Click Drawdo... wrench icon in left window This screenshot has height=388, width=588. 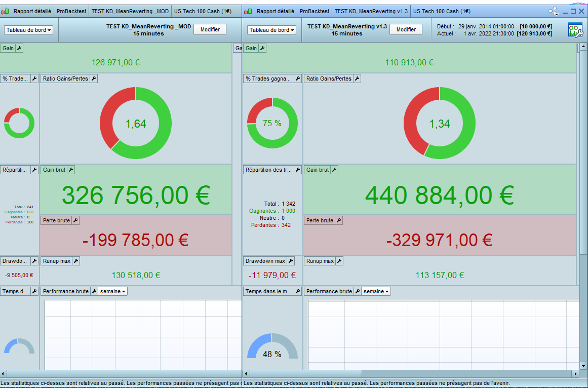pos(34,260)
